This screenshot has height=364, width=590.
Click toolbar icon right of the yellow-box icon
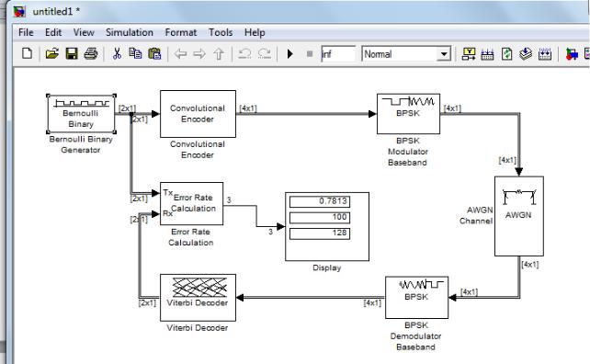point(487,54)
